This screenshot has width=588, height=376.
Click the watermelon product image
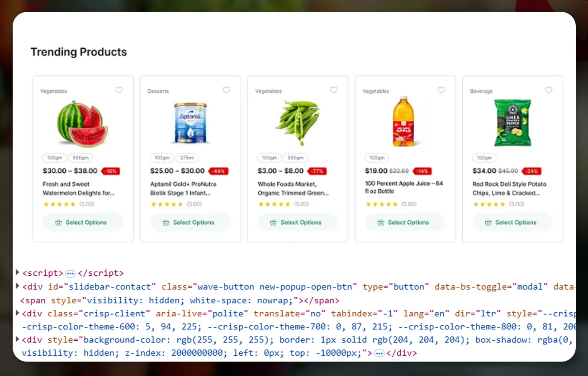coord(82,123)
